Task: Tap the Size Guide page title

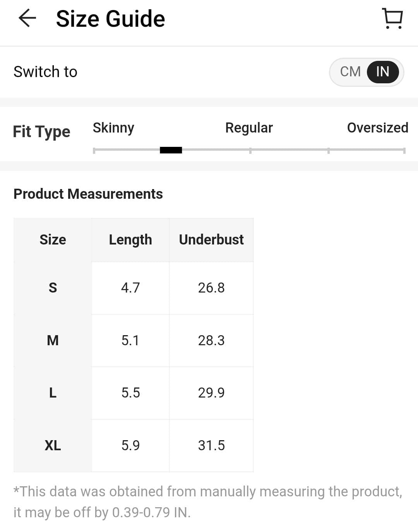Action: click(x=110, y=19)
